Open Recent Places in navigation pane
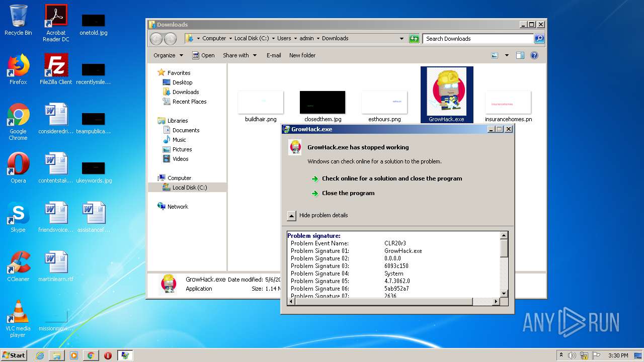 point(189,102)
